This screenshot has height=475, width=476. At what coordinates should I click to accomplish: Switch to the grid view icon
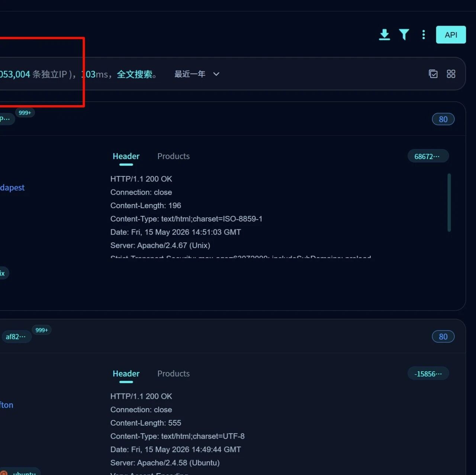point(451,74)
